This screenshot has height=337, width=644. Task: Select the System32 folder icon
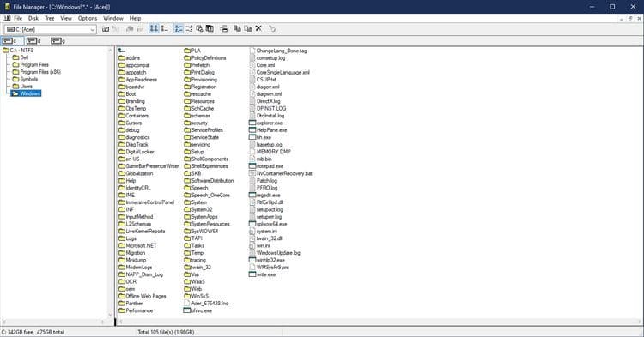click(187, 209)
